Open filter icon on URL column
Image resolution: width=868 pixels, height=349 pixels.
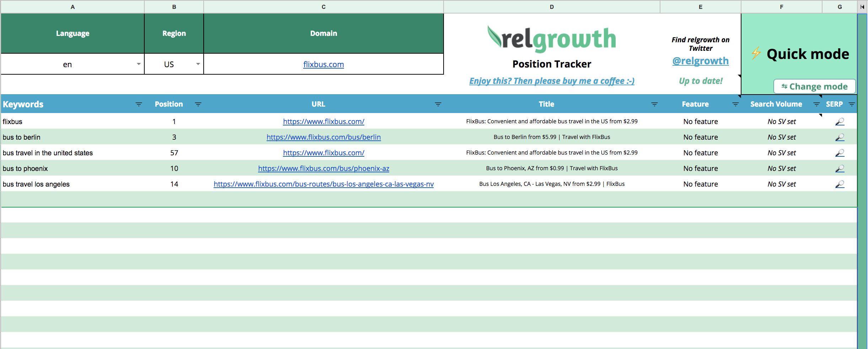click(438, 104)
